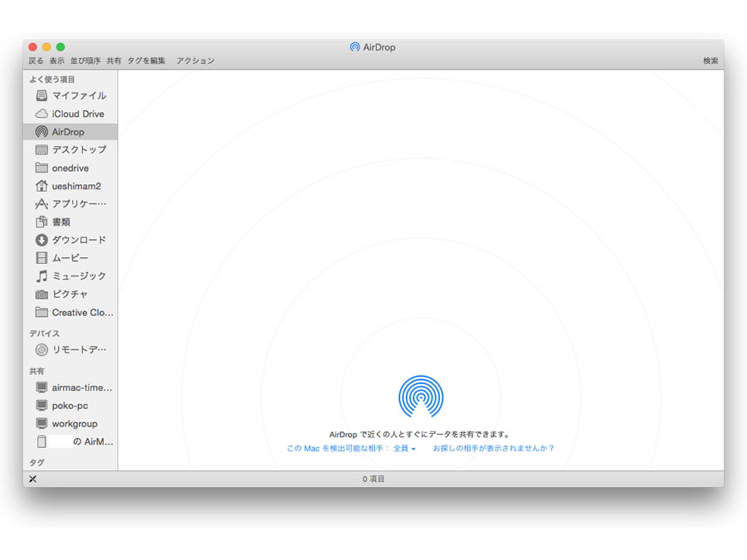This screenshot has height=560, width=747.
Task: Open the ueshimam2 home icon
Action: coord(41,186)
